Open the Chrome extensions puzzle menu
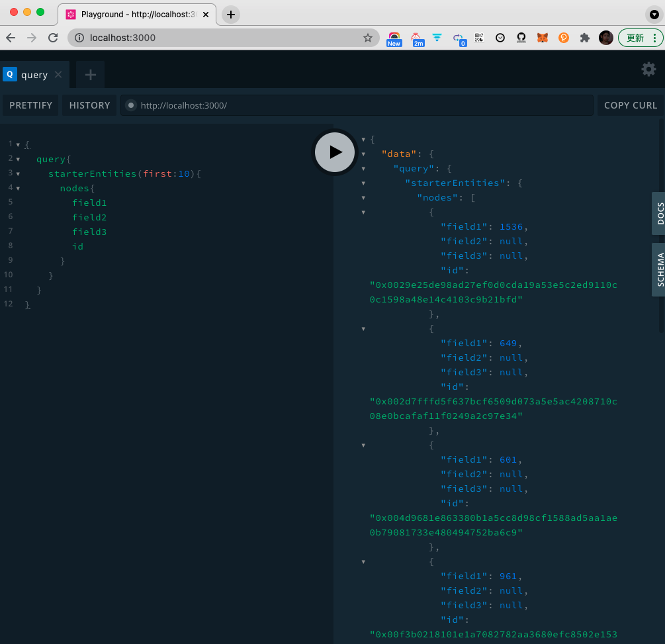Viewport: 665px width, 644px height. (x=584, y=38)
